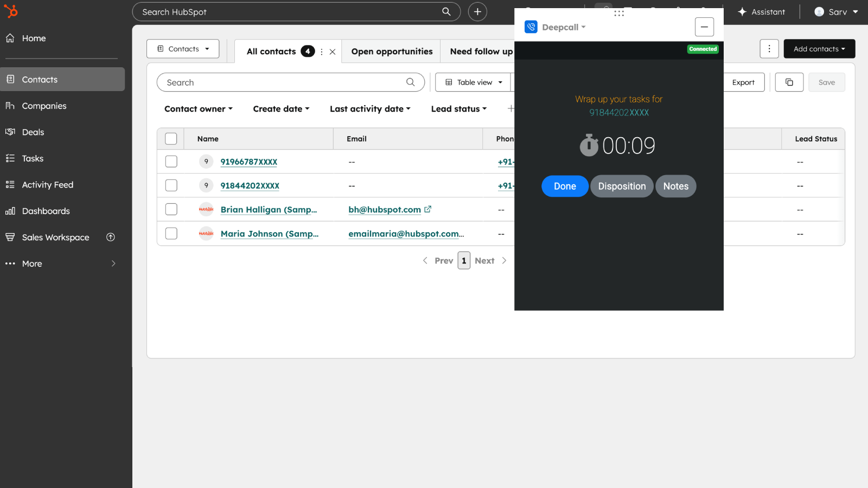The width and height of the screenshot is (868, 488).
Task: Open the Table view dropdown
Action: coord(474,82)
